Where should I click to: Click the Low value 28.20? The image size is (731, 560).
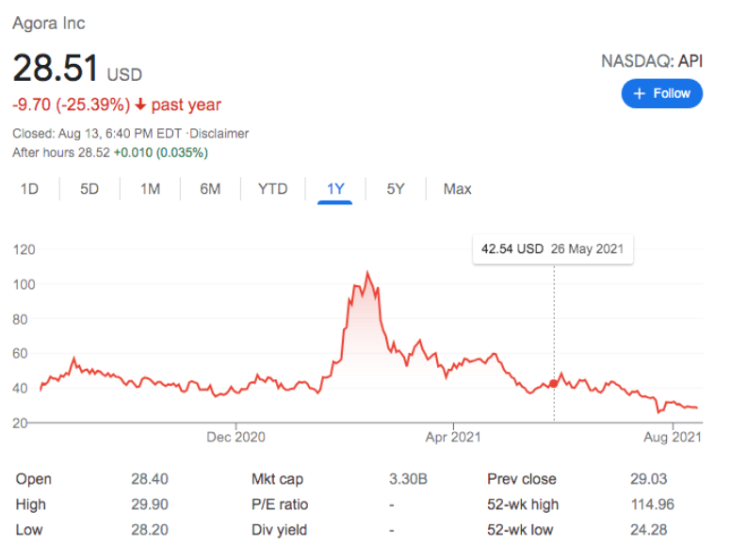(x=150, y=530)
